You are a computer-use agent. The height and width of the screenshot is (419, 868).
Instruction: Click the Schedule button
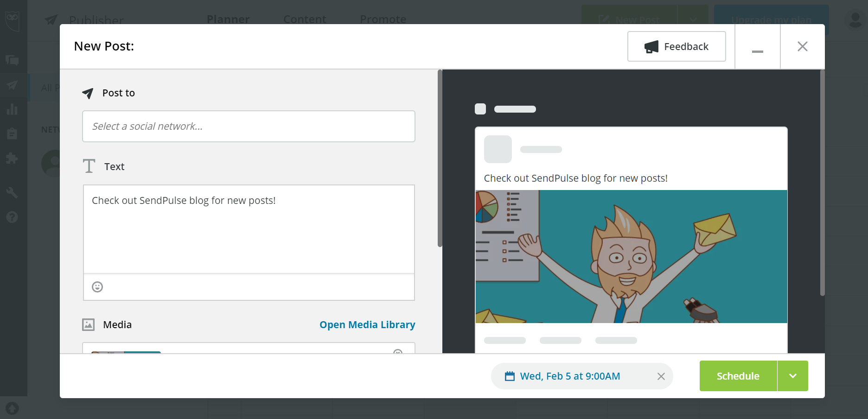click(738, 376)
